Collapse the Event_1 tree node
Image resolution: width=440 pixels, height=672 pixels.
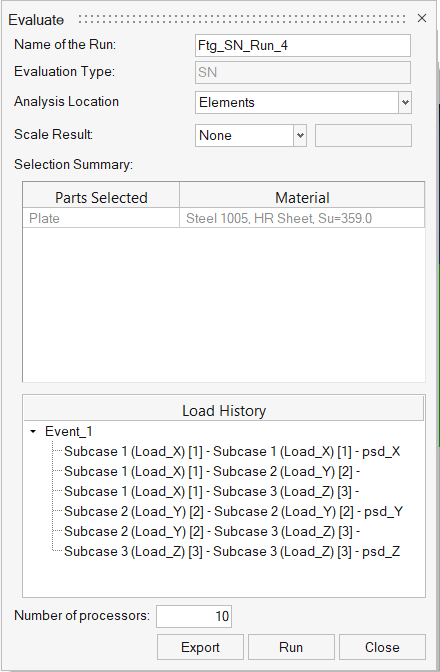(33, 432)
